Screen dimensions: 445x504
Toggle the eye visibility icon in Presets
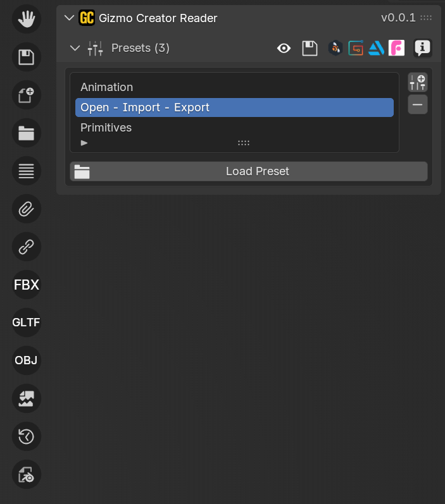coord(284,48)
